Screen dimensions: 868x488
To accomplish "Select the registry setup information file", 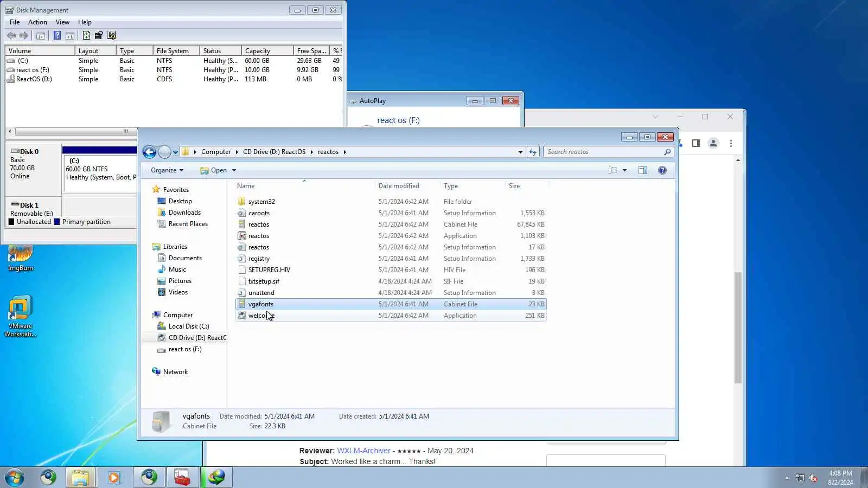I will [391, 259].
